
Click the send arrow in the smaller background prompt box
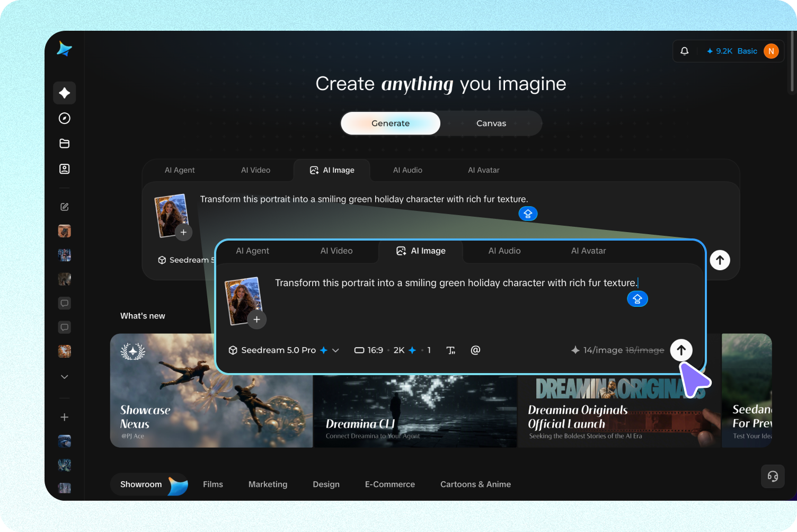pyautogui.click(x=720, y=260)
